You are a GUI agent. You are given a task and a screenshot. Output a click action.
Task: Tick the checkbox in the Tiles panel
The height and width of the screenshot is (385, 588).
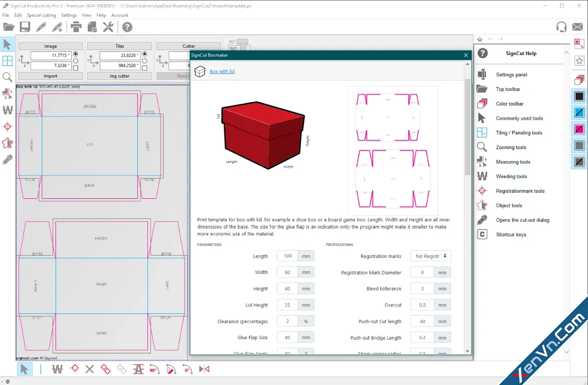pos(145,68)
